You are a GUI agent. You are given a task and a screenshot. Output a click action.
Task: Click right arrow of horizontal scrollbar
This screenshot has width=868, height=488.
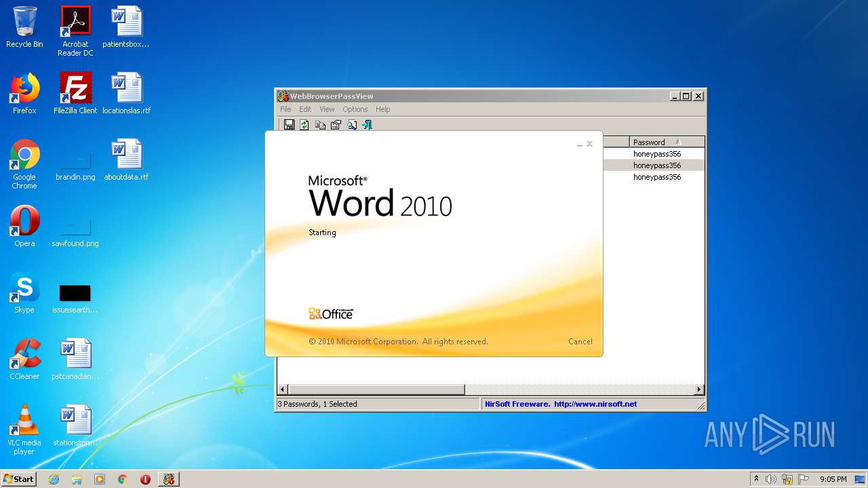699,390
